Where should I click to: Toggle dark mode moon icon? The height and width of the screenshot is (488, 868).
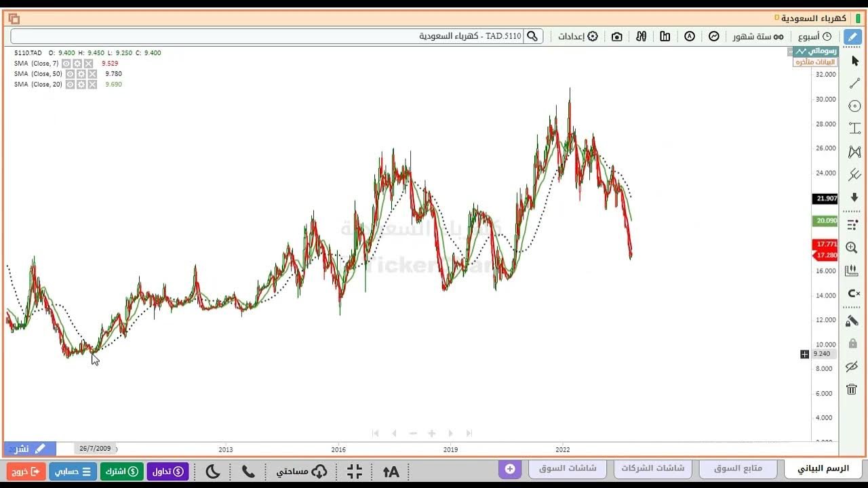click(212, 471)
